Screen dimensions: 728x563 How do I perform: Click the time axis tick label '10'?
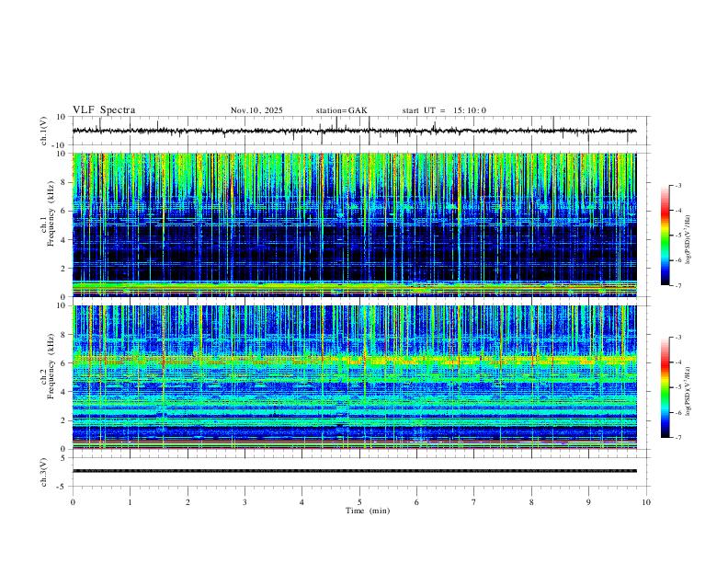646,502
